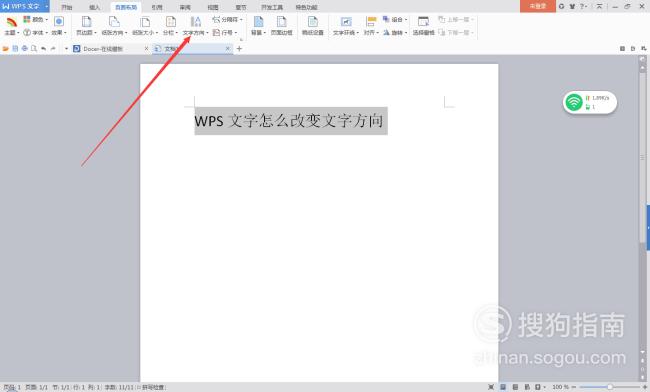
Task: Click the 效果 effects icon
Action: 59,22
